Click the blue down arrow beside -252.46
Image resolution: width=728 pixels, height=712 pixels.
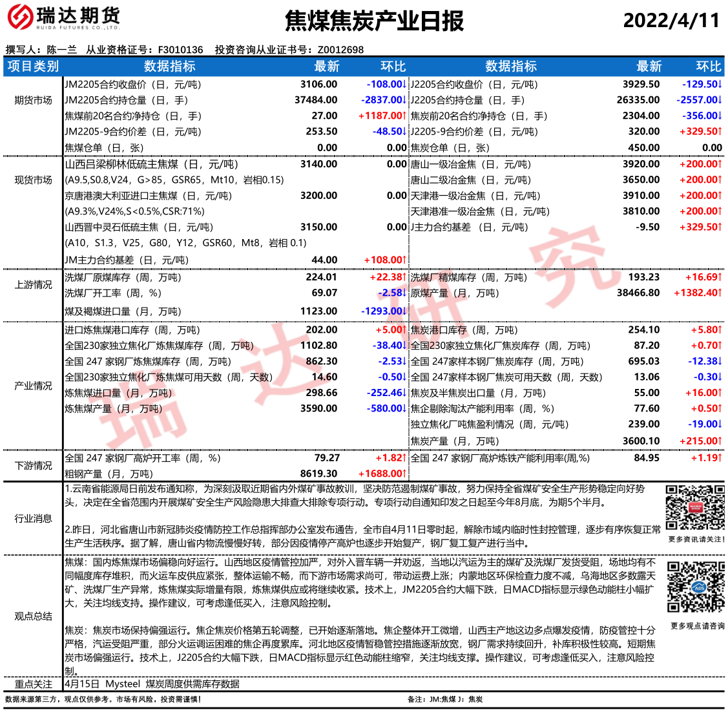pyautogui.click(x=404, y=393)
